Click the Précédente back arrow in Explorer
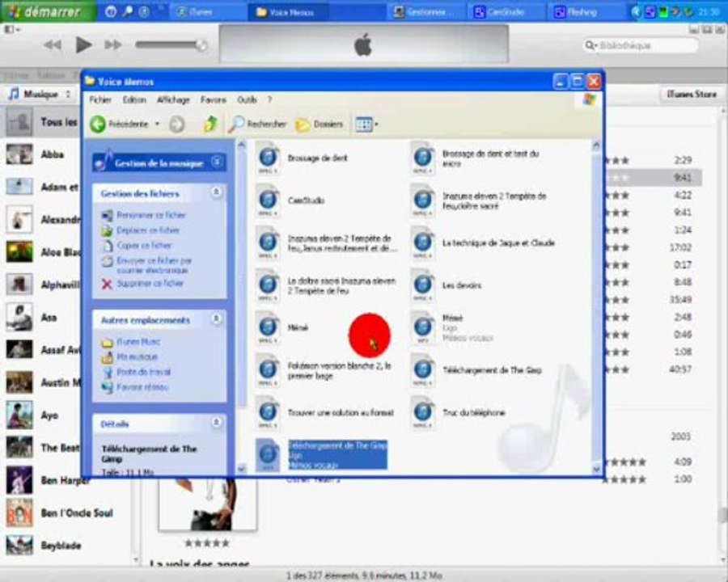 point(99,124)
